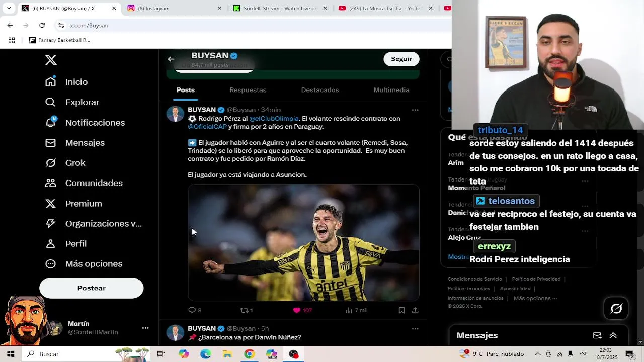Screen dimensions: 644x362
Task: Click the X logo in sidebar
Action: click(x=51, y=60)
